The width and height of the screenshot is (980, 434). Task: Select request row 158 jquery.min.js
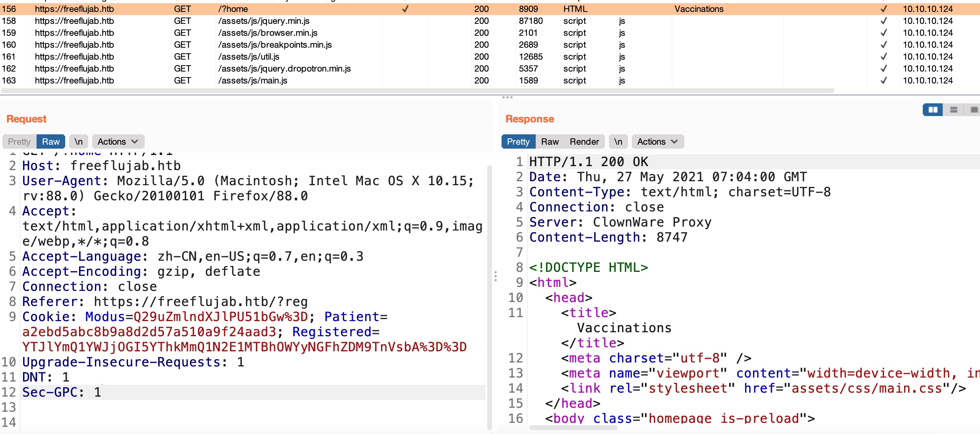pyautogui.click(x=263, y=21)
